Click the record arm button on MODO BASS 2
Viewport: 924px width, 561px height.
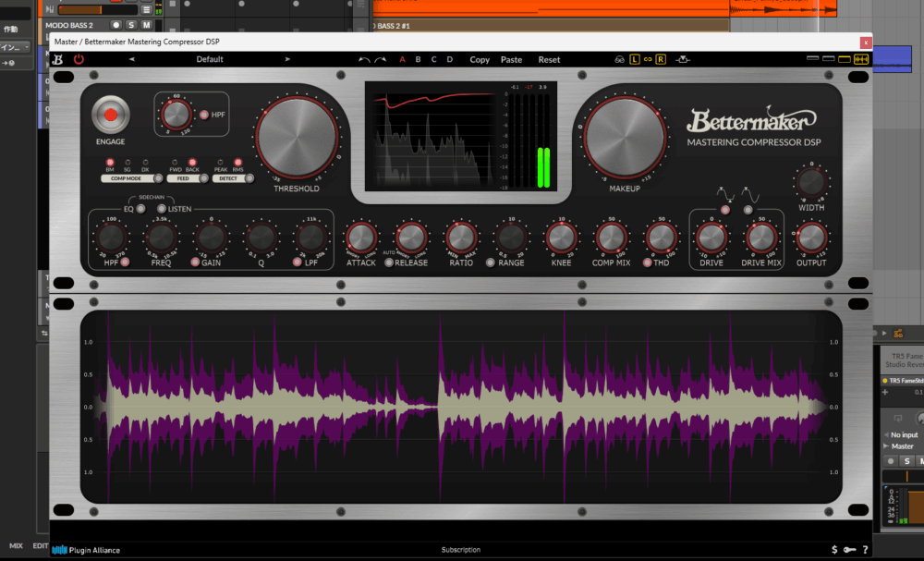coord(115,25)
